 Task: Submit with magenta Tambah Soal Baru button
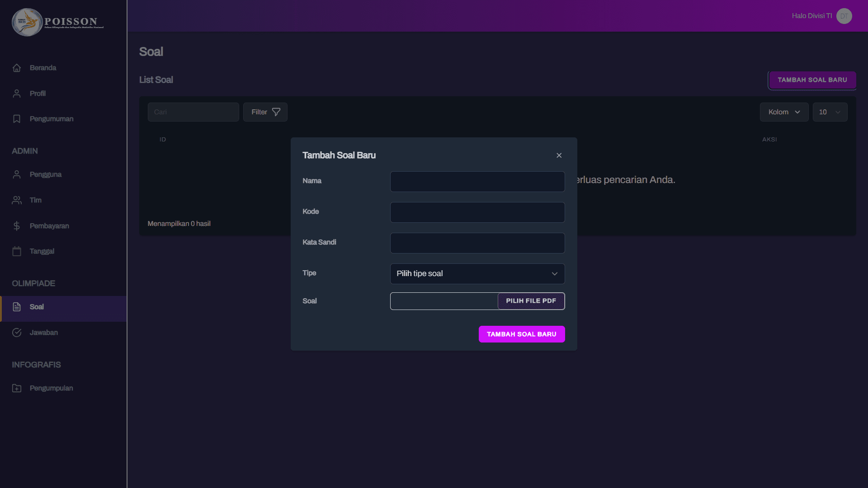point(521,334)
